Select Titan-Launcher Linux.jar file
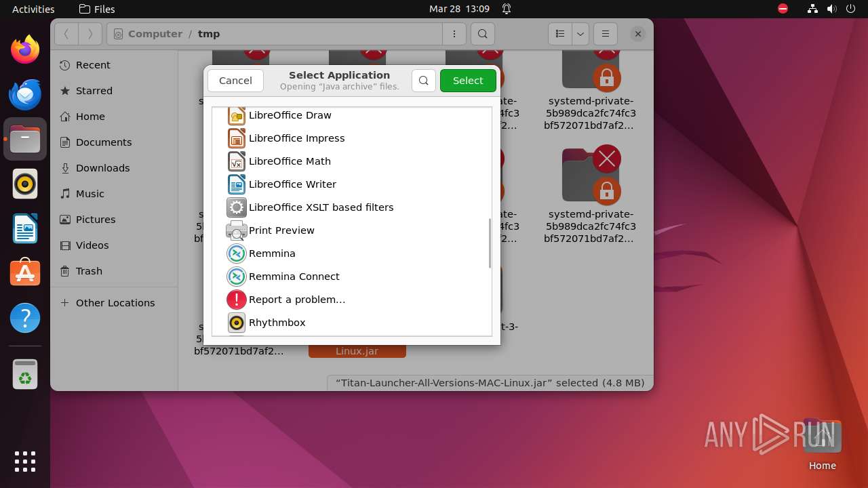 point(357,352)
